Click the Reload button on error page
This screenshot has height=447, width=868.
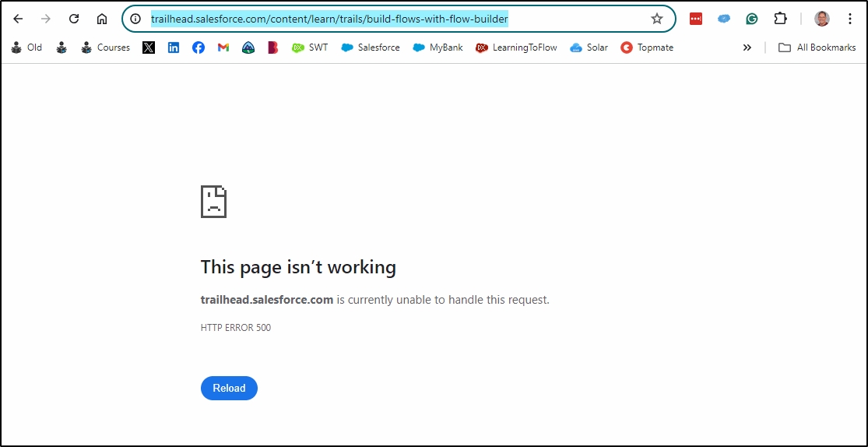(229, 389)
